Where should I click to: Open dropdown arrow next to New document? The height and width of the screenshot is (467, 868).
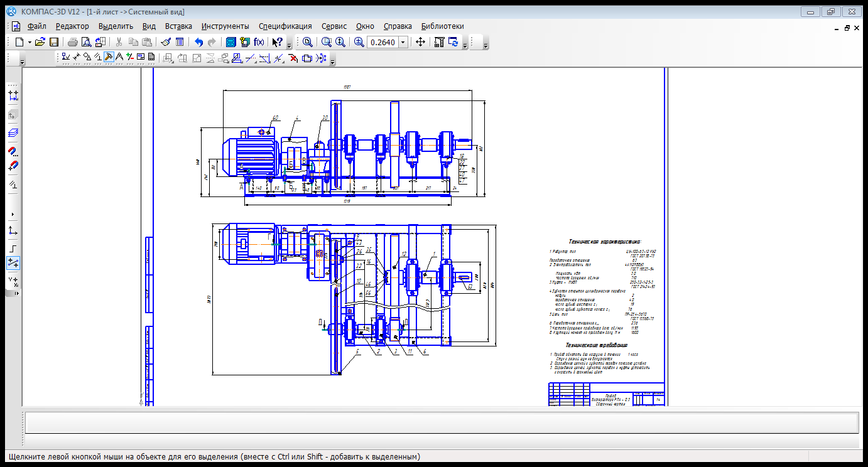(x=29, y=42)
